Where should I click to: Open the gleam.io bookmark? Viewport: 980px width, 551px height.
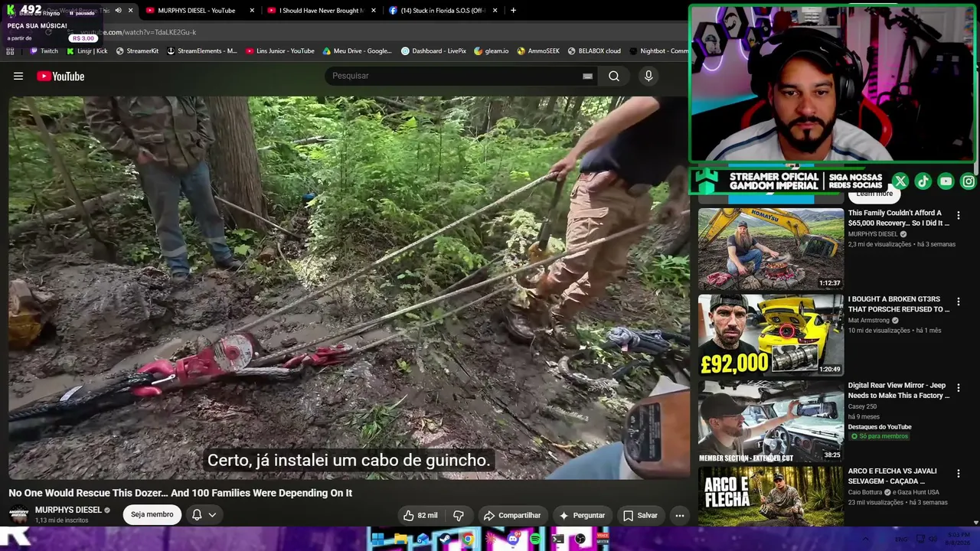[491, 51]
